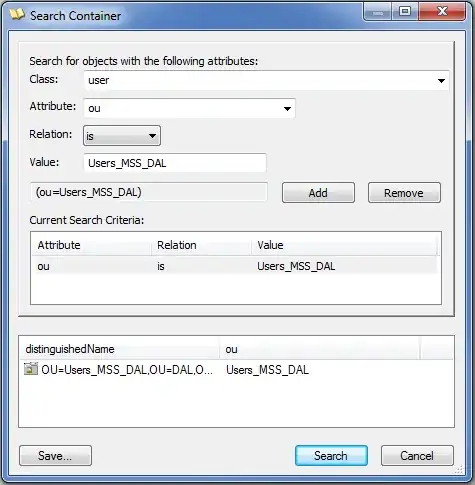The height and width of the screenshot is (485, 475).
Task: Click the Search button
Action: [x=331, y=456]
